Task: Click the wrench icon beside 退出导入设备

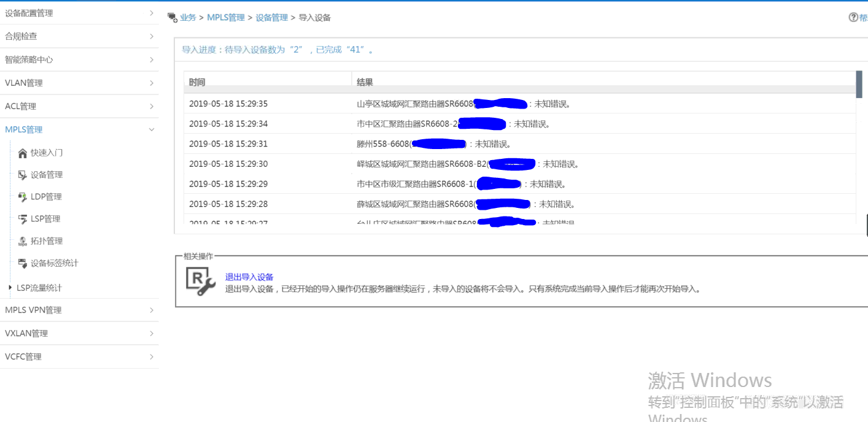Action: (201, 282)
